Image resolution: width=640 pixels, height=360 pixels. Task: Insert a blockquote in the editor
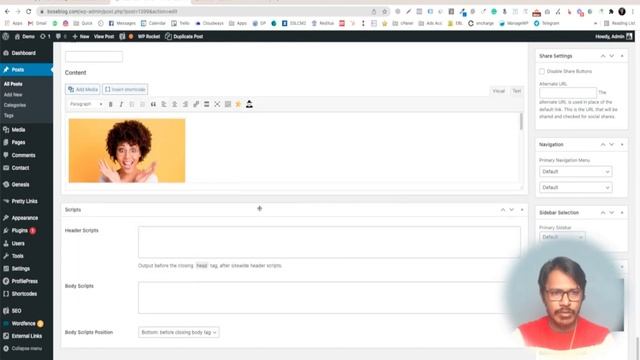click(x=153, y=104)
